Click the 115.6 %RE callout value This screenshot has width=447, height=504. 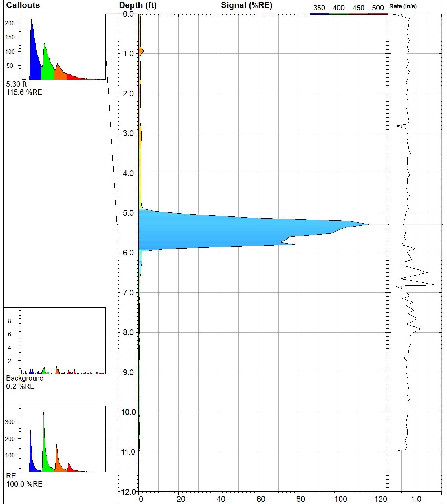[x=24, y=92]
